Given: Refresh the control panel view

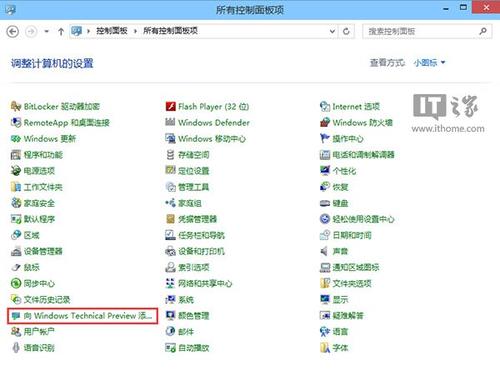Looking at the screenshot, I should pyautogui.click(x=346, y=31).
